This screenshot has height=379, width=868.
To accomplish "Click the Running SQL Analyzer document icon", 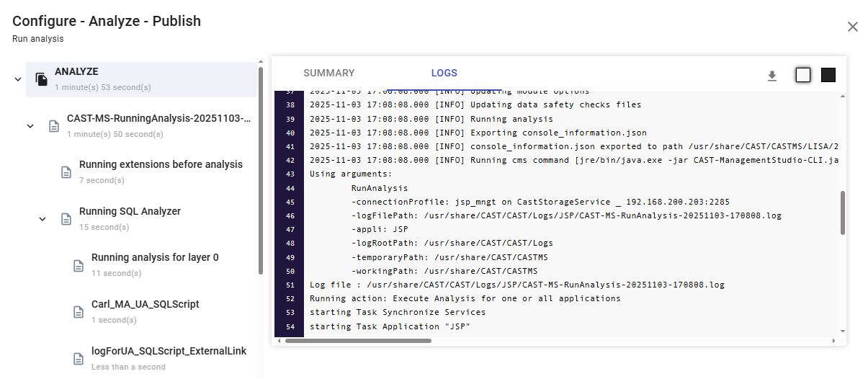I will tap(66, 219).
